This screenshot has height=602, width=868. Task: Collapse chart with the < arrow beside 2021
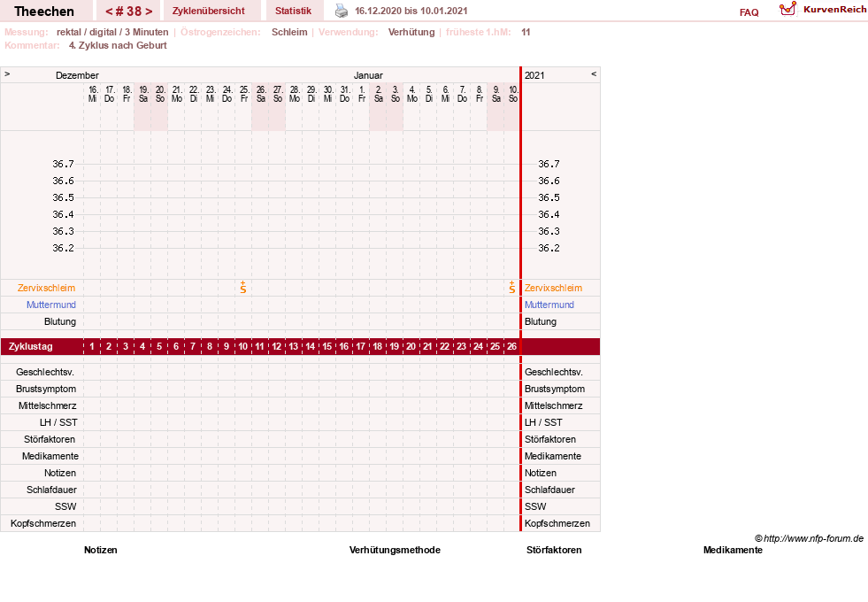click(594, 73)
